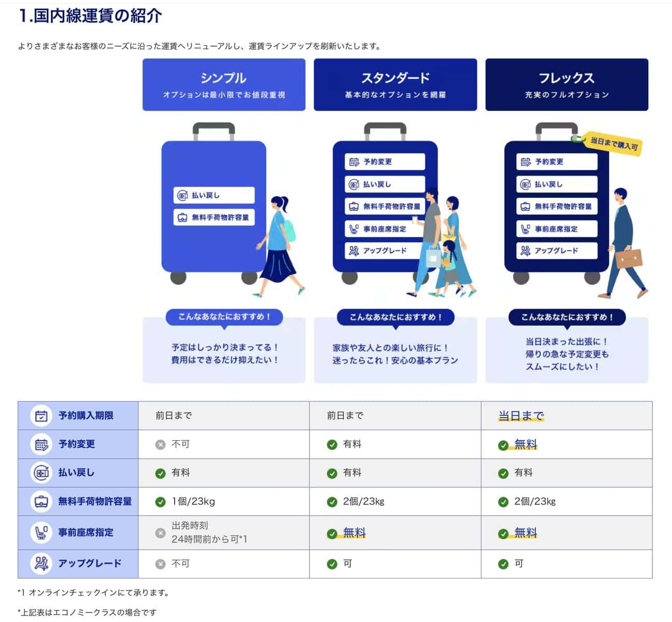This screenshot has height=622, width=672.
Task: Click 当日決まった出張に！ recommendation text
Action: point(567,342)
